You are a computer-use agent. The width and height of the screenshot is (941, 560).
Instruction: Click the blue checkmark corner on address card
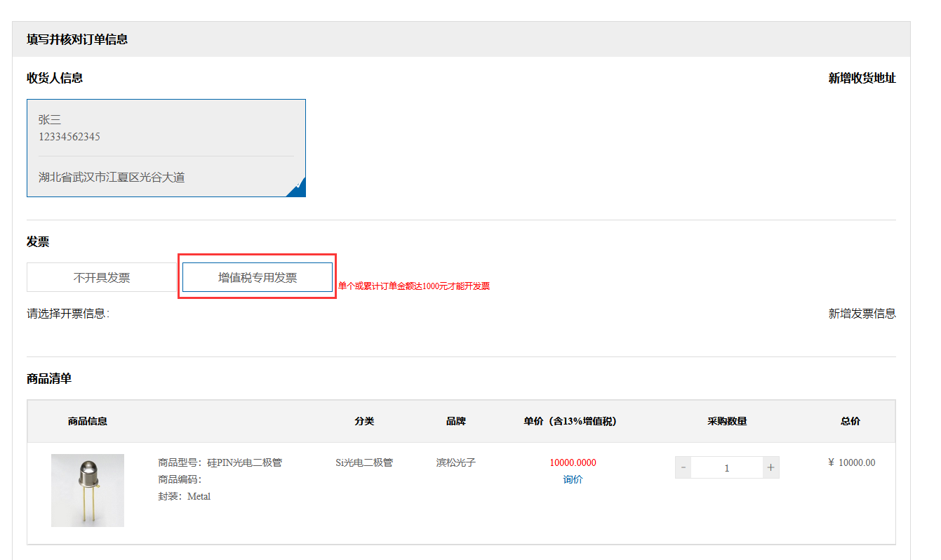coord(298,188)
